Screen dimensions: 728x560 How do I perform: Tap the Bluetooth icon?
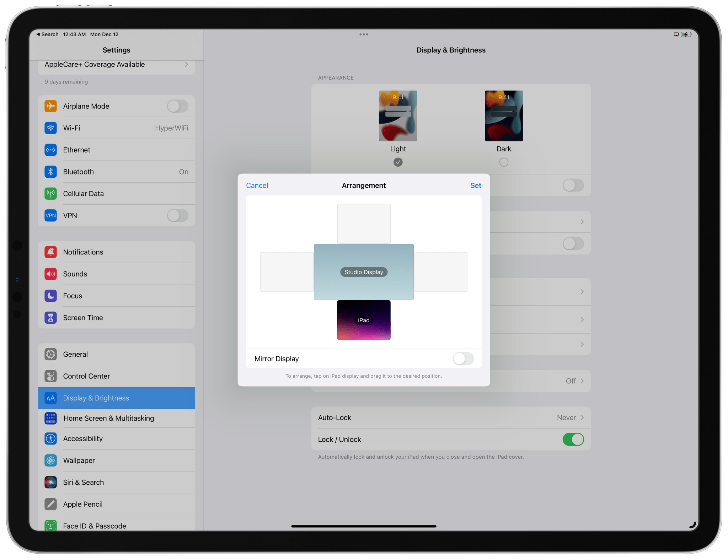tap(50, 172)
